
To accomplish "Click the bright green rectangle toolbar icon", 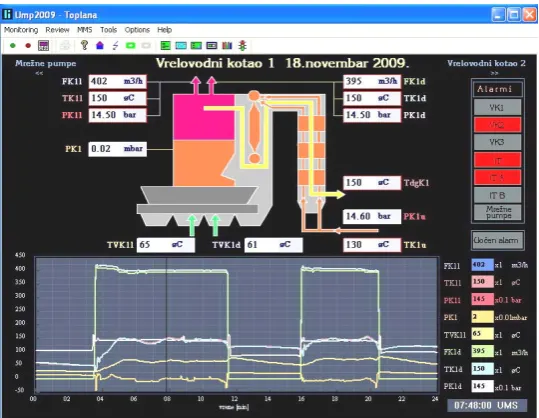I will 131,45.
